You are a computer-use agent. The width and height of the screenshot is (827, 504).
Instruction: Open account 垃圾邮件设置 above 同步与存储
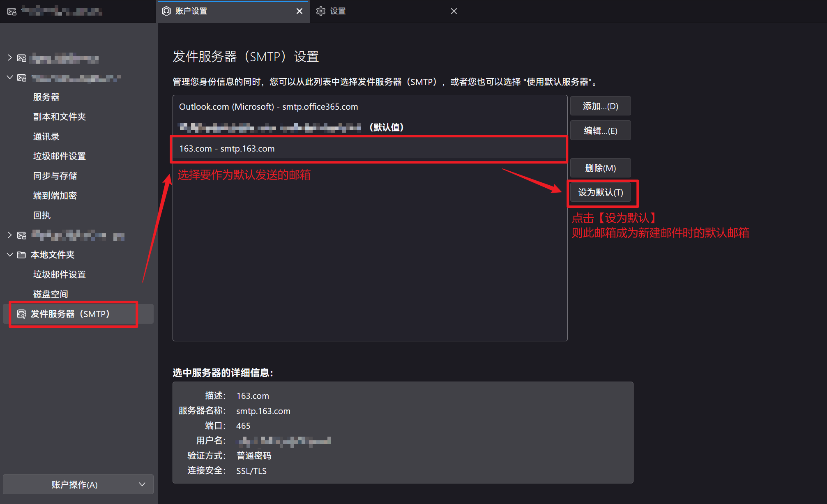click(60, 156)
